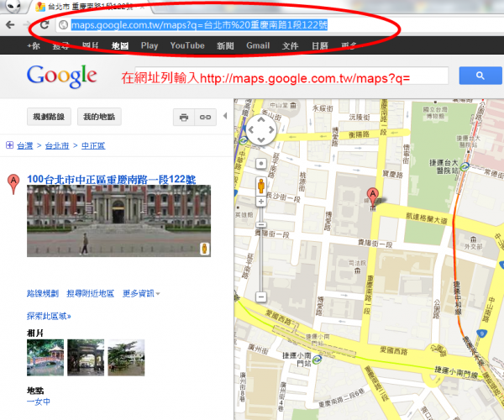Click the print icon button
Screen dimensions: 504x420
183,117
